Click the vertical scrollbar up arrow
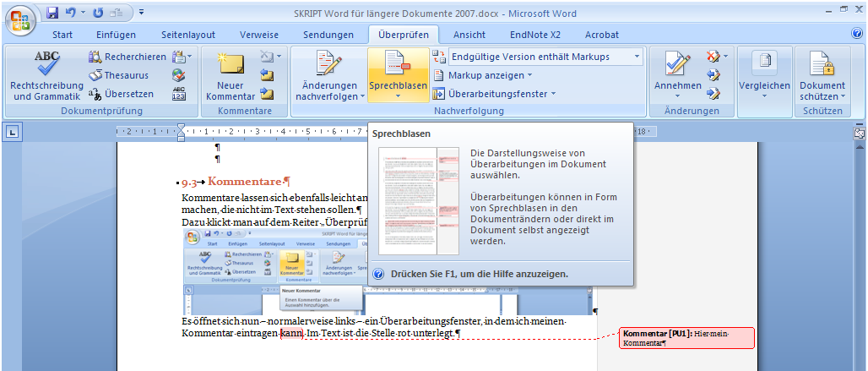 coord(860,147)
